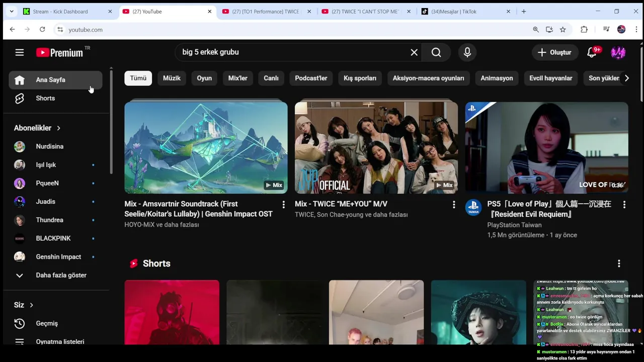Open the Işıl Işık channel subscription
Viewport: 644px width, 362px height.
coord(55,165)
